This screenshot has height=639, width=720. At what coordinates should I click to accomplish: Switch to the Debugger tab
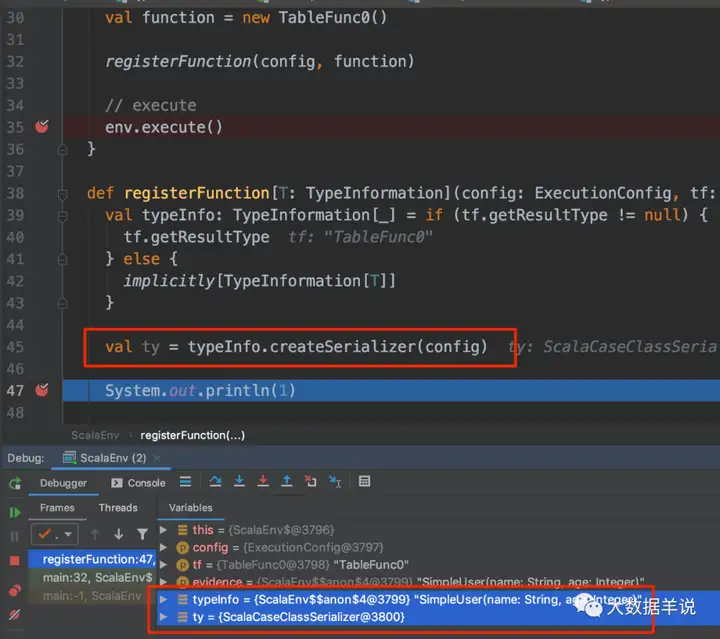(63, 483)
